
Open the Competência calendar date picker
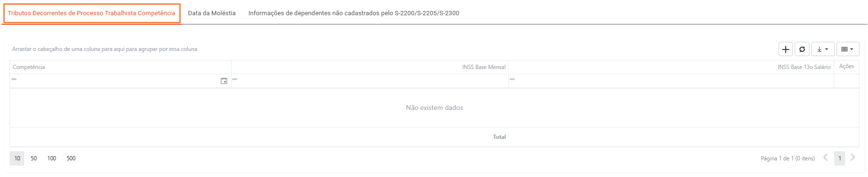[224, 81]
